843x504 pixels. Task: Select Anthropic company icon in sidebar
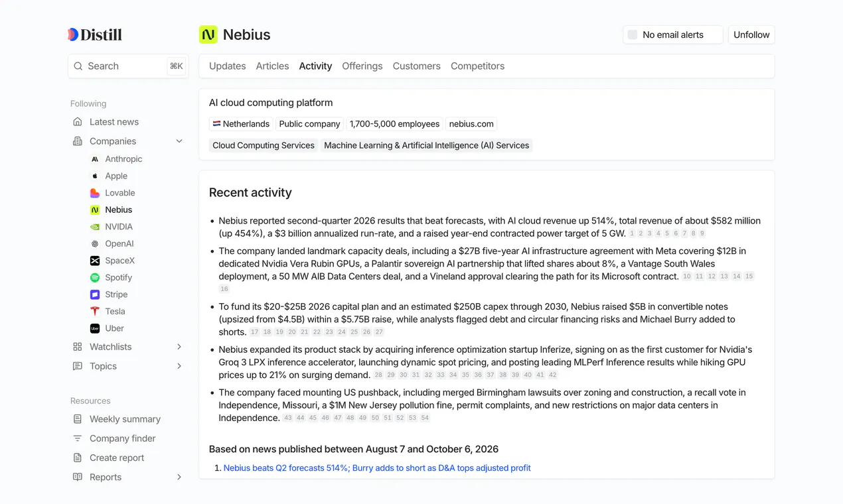pyautogui.click(x=95, y=159)
